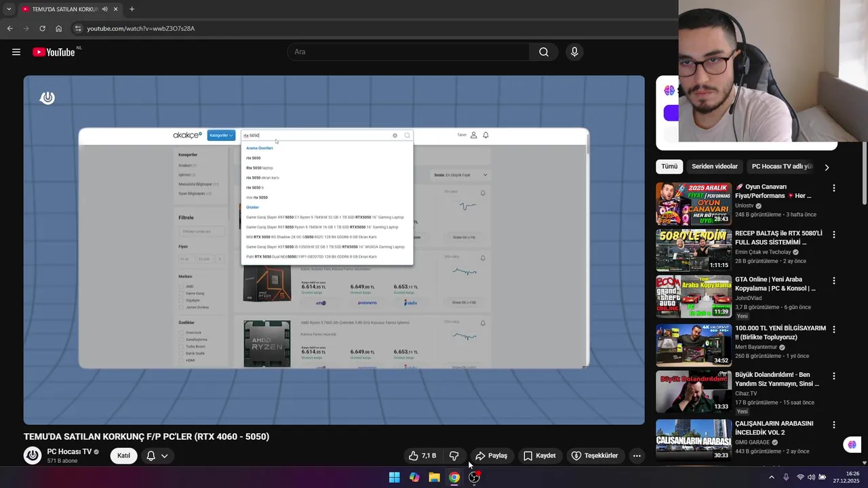Screen dimensions: 868x488
Task: Click the YouTube search magnifier button
Action: pyautogui.click(x=544, y=52)
